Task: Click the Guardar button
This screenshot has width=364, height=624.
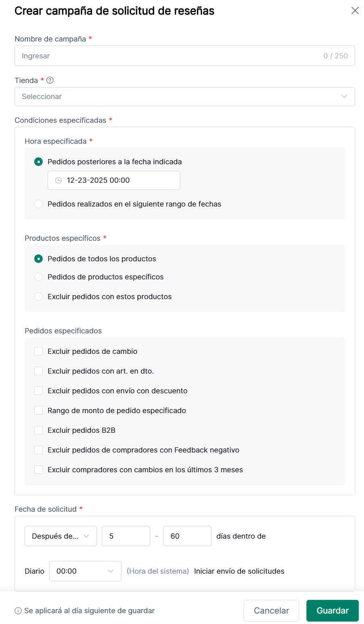Action: (332, 611)
